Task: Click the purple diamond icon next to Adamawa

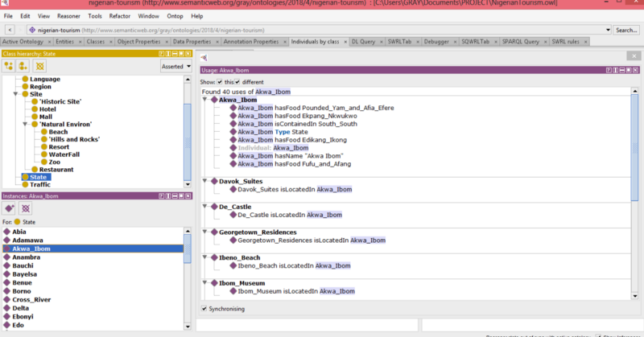Action: pos(6,240)
